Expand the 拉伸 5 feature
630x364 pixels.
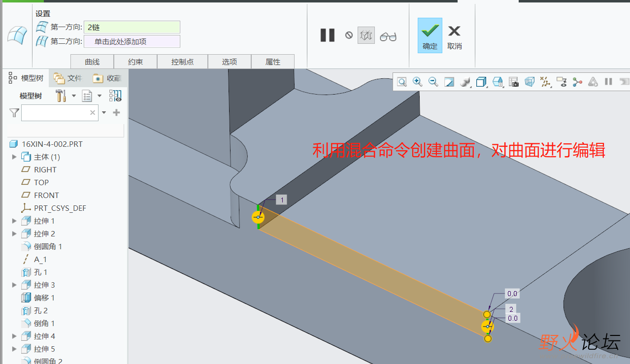(14, 349)
